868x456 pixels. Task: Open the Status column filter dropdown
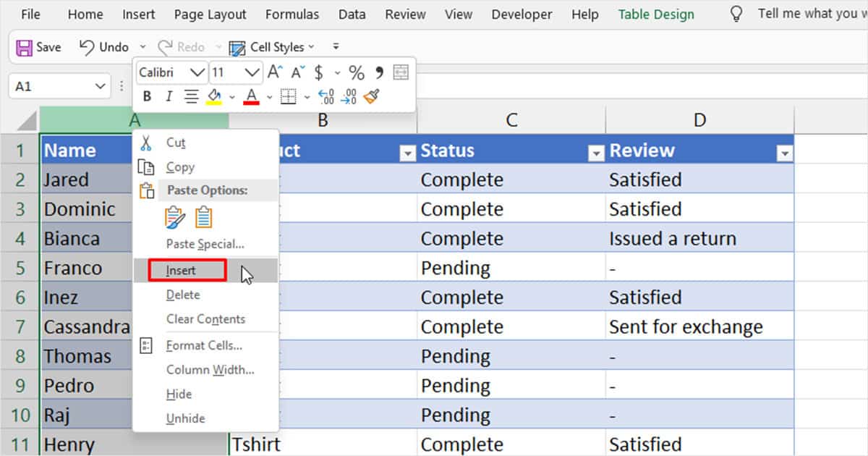tap(596, 153)
